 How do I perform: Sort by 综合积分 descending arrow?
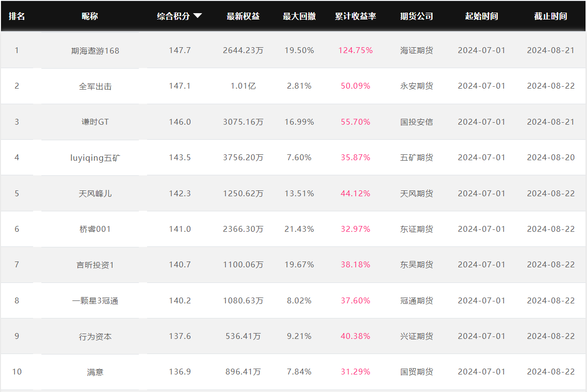click(x=197, y=16)
